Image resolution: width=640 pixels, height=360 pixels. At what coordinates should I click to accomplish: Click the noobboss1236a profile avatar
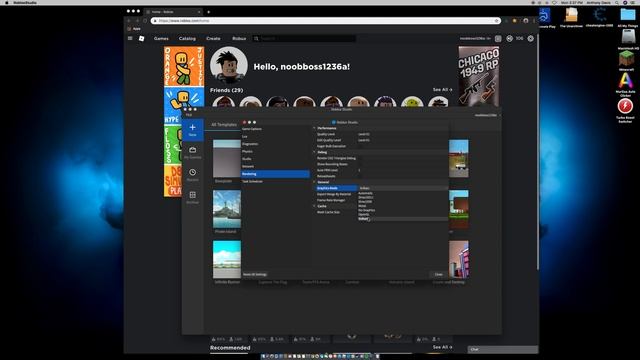tap(229, 65)
